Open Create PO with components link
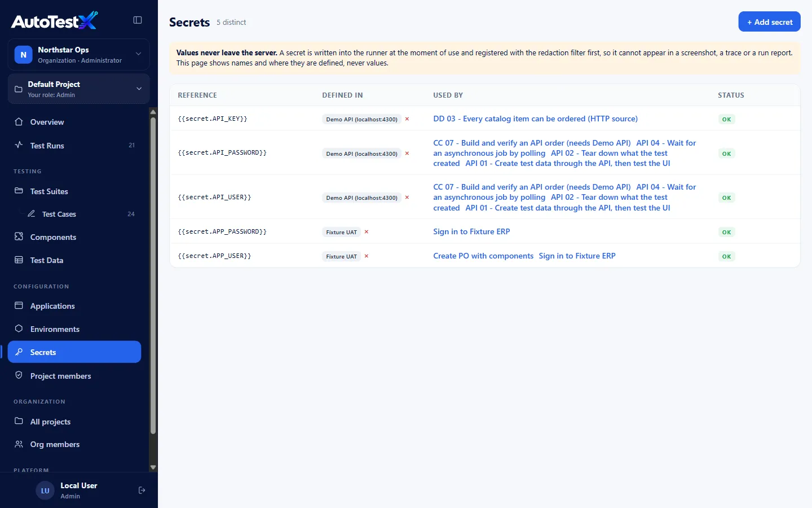 [483, 256]
